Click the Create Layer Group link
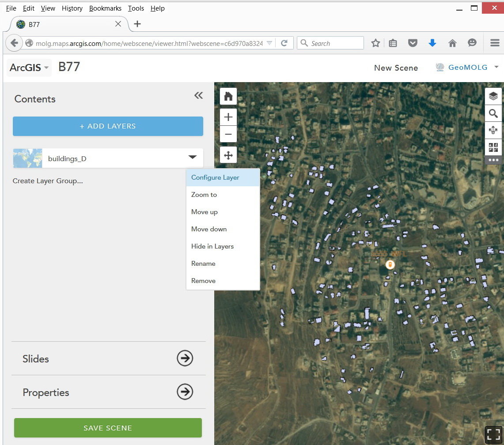This screenshot has height=445, width=504. coord(48,181)
